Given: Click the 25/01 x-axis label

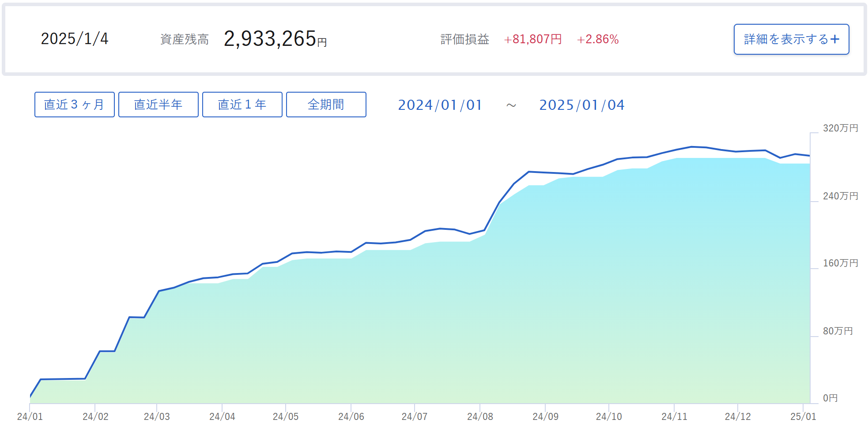Looking at the screenshot, I should tap(803, 416).
